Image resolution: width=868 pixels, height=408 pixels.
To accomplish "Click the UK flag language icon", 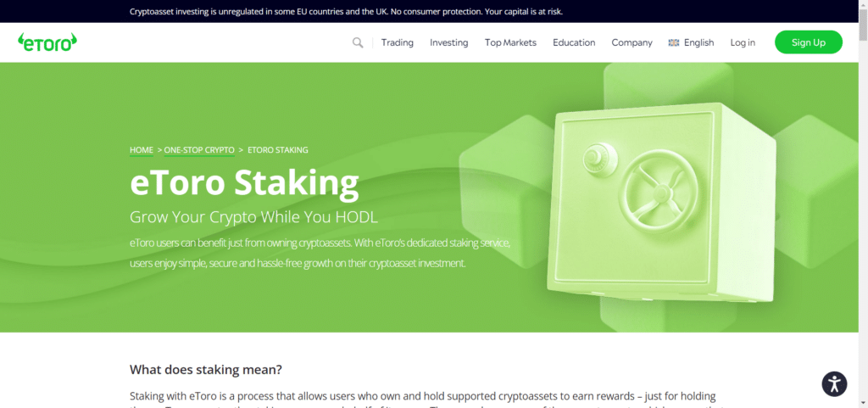I will click(x=674, y=42).
